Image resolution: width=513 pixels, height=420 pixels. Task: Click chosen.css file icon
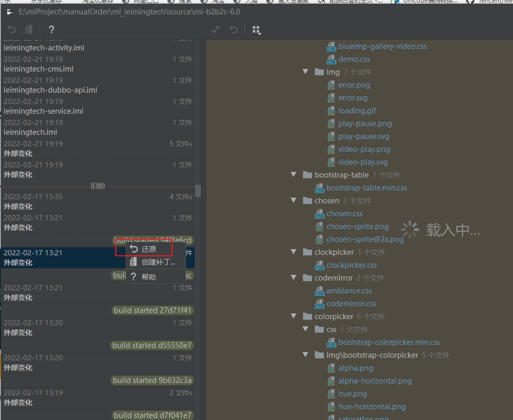click(320, 214)
